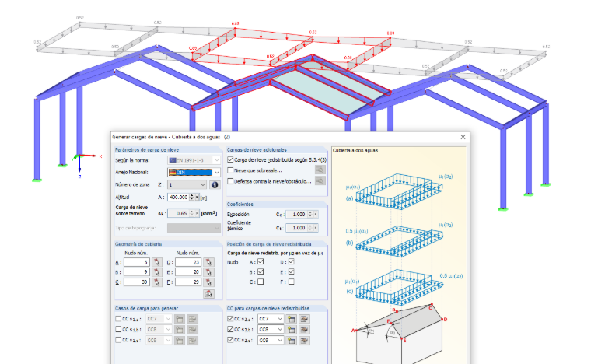The image size is (591, 364).
Task: Enable CC s1,a load case checkbox
Action: pyautogui.click(x=118, y=319)
